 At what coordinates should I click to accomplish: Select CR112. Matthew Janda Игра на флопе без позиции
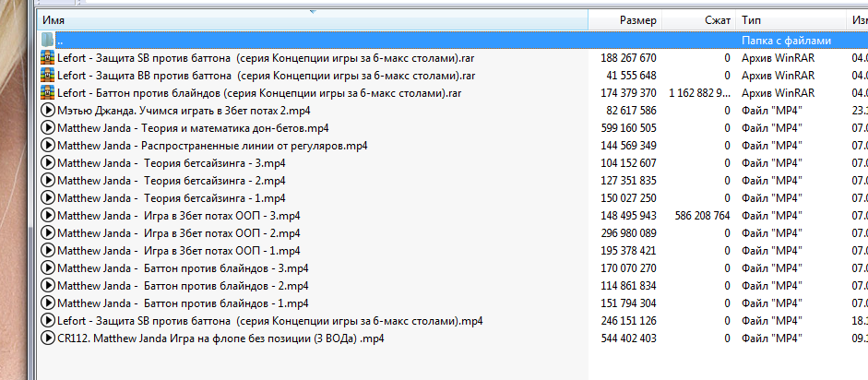coord(220,338)
